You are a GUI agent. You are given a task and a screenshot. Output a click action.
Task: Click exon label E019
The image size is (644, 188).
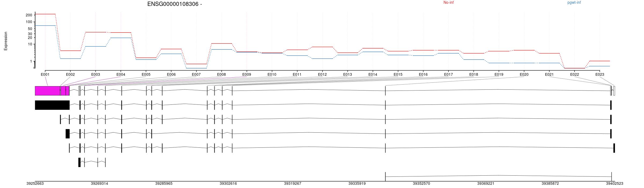[x=499, y=74]
